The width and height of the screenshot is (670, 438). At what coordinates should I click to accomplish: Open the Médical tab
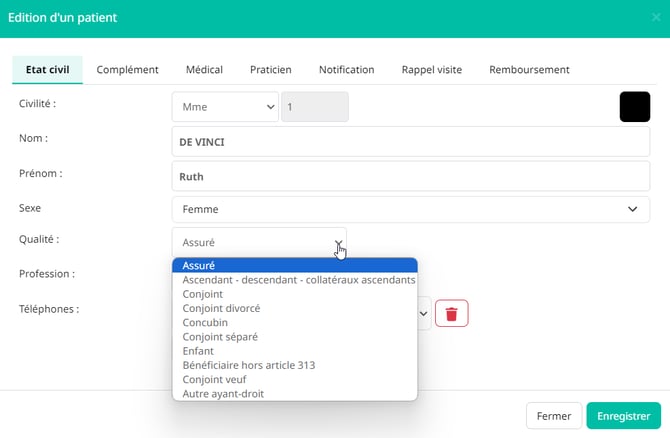(x=204, y=70)
